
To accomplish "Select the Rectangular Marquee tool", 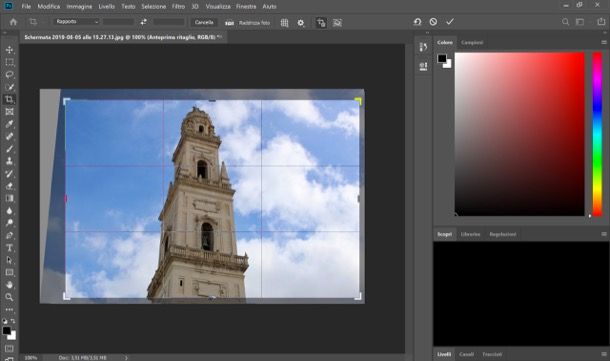I will [x=9, y=62].
